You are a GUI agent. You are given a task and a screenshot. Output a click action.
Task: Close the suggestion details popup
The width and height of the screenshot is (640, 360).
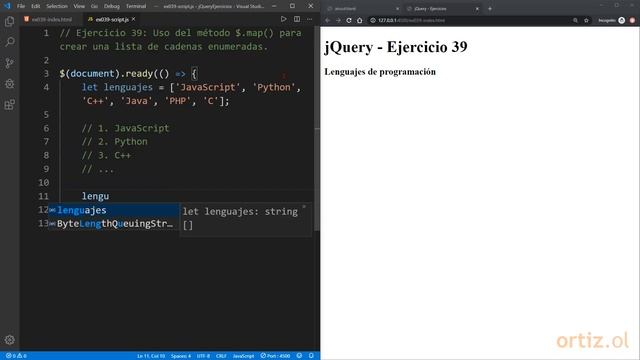[304, 207]
